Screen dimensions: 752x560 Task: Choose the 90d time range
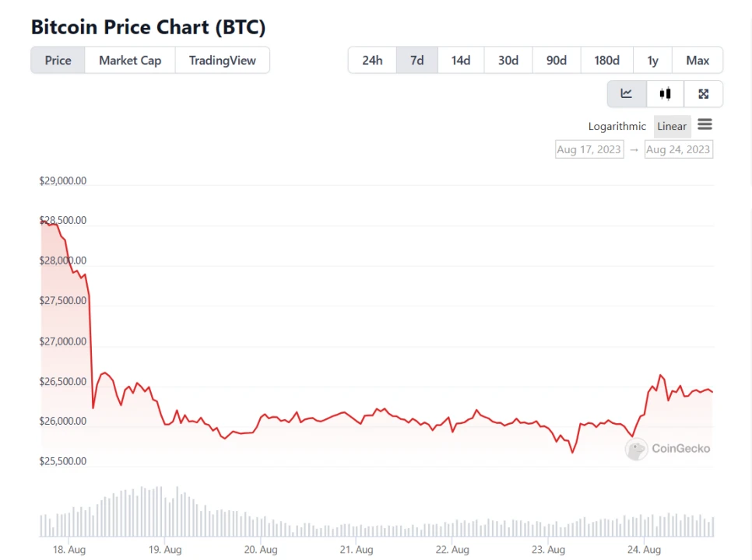coord(557,61)
